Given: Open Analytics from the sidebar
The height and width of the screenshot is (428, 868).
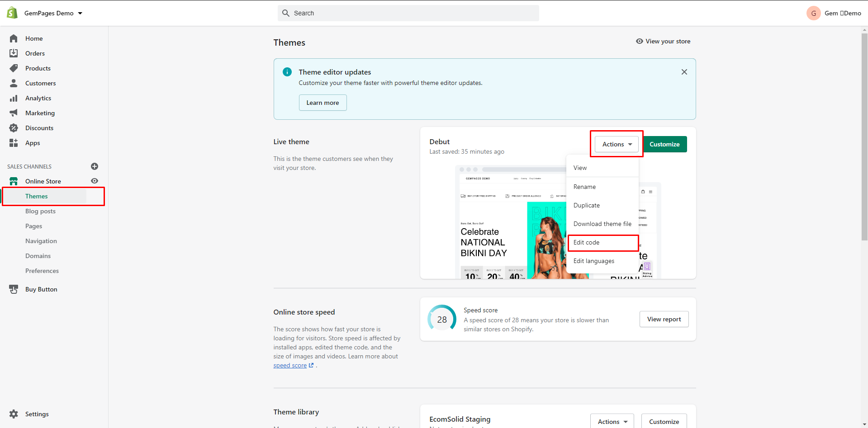Looking at the screenshot, I should pos(38,98).
